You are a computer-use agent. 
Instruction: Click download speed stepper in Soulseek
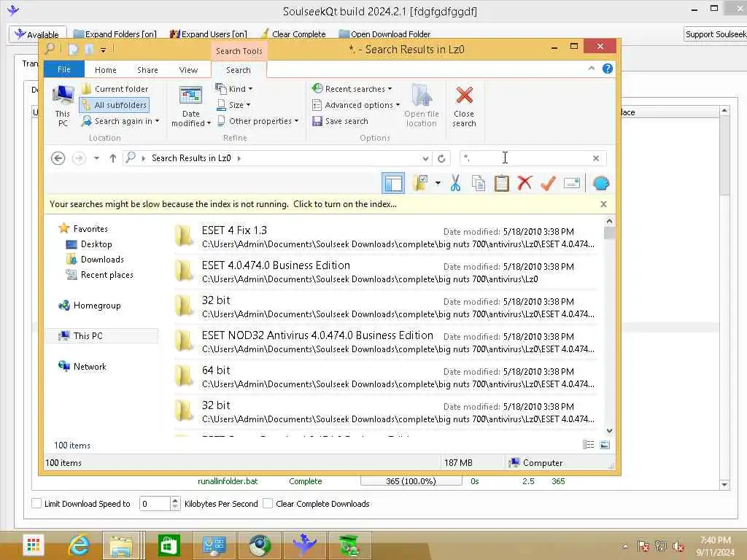(x=175, y=503)
